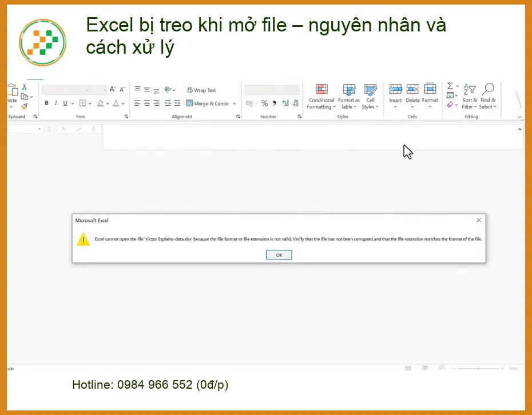The height and width of the screenshot is (415, 532).
Task: Decrease font size with the smaller A
Action: point(122,90)
